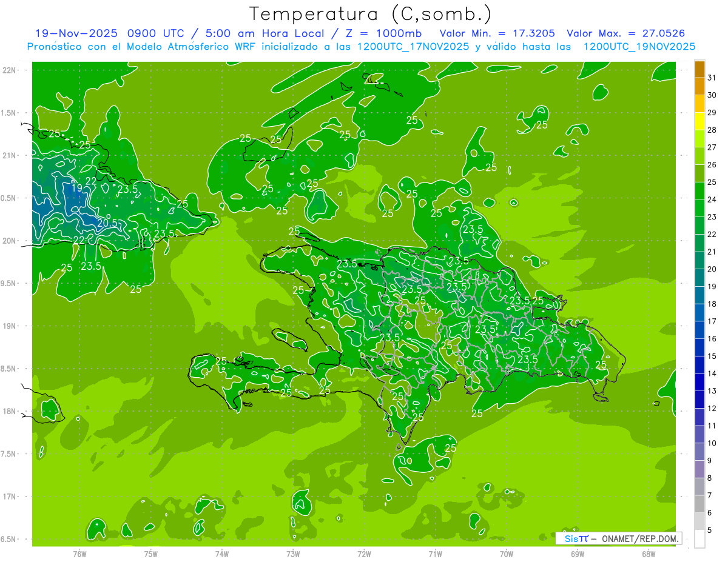Click the '69W' longitude axis label
Viewport: 728px width, 562px height.
coord(578,554)
